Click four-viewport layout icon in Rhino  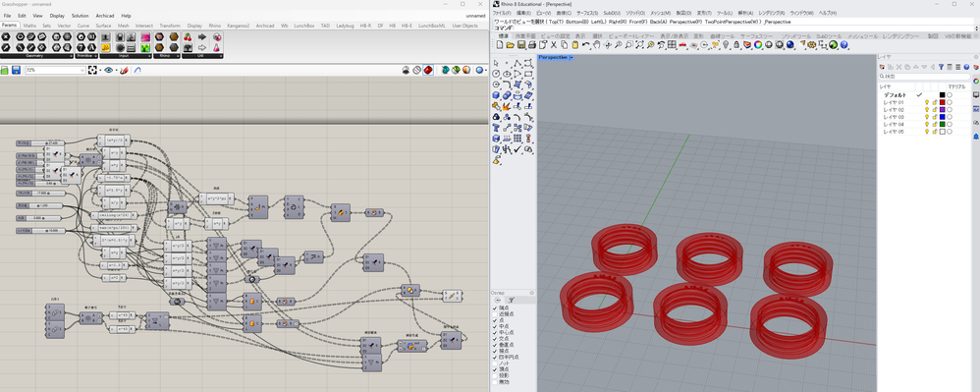(672, 45)
